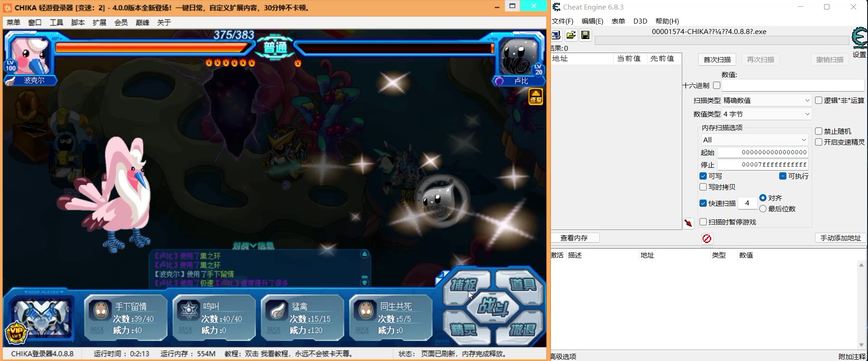Enable the 开启变速精灵 speedhack checkbox

819,142
